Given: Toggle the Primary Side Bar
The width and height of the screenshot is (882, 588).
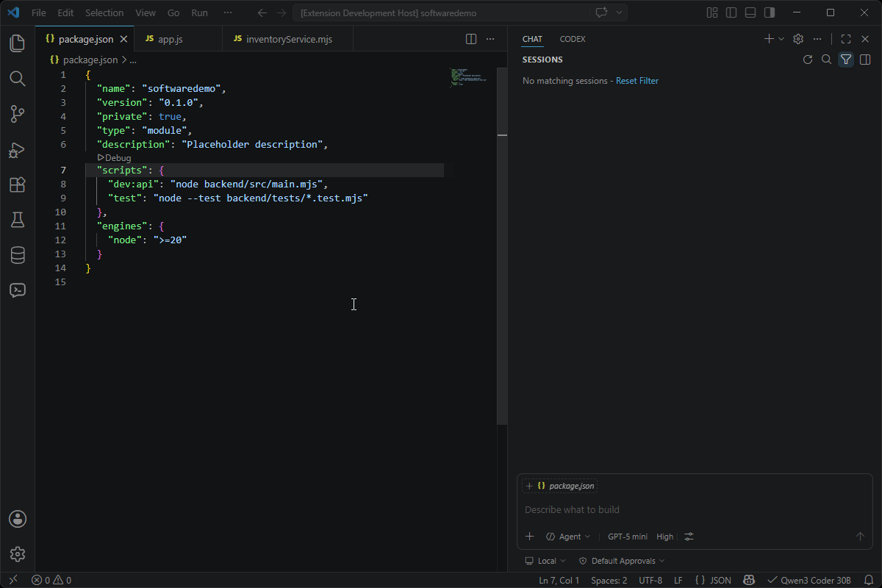Looking at the screenshot, I should (x=731, y=12).
